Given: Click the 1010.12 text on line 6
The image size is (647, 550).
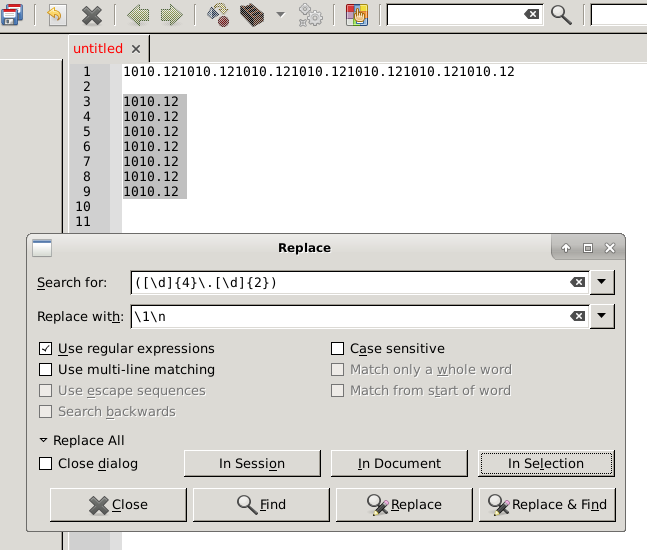Looking at the screenshot, I should tap(151, 146).
